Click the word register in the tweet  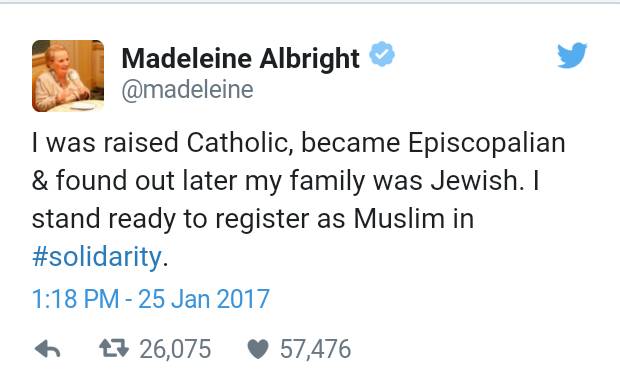[x=262, y=220]
